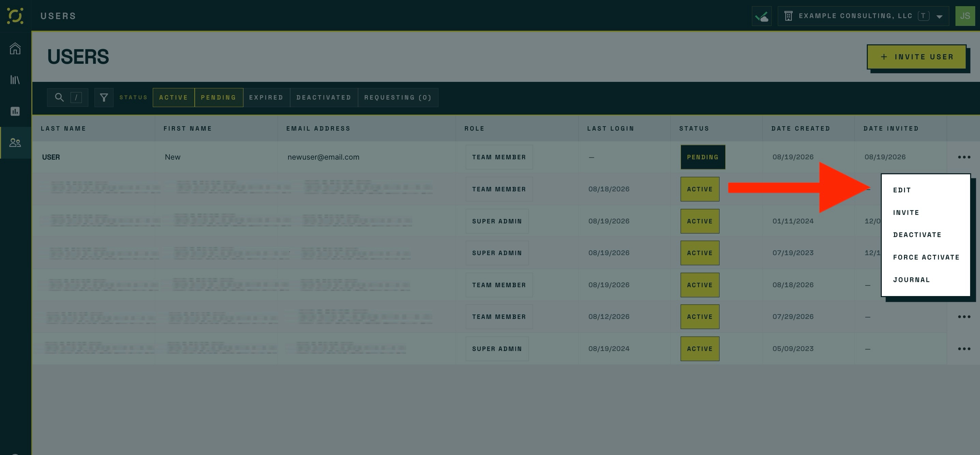980x455 pixels.
Task: Click the app logo icon
Action: pos(15,16)
